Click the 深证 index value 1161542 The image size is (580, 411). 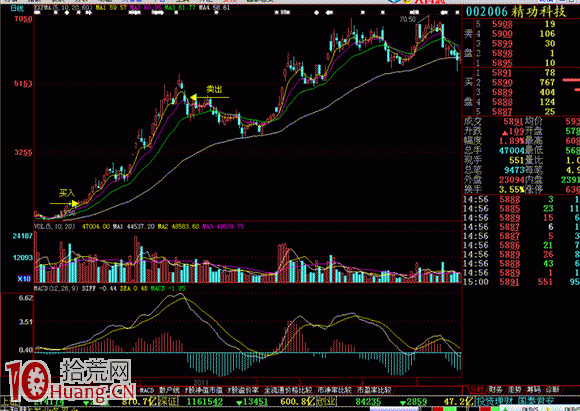pyautogui.click(x=205, y=401)
